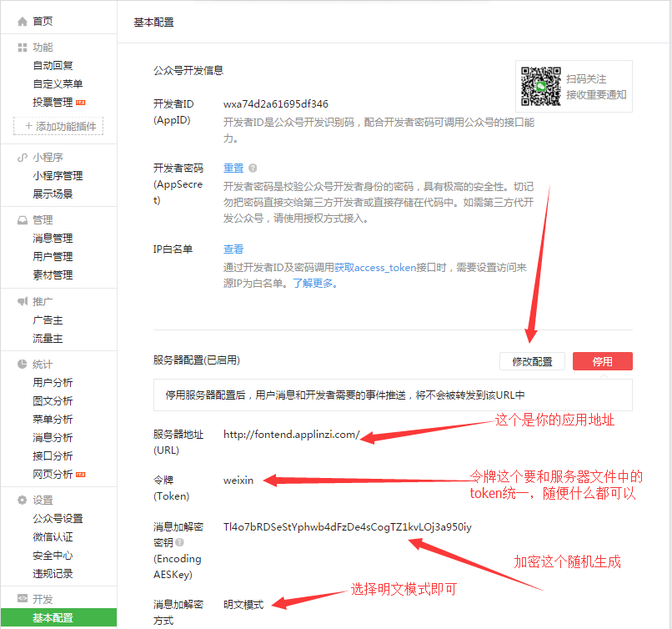Viewport: 672px width, 629px height.
Task: Open 自动回复 in the sidebar
Action: pos(53,66)
